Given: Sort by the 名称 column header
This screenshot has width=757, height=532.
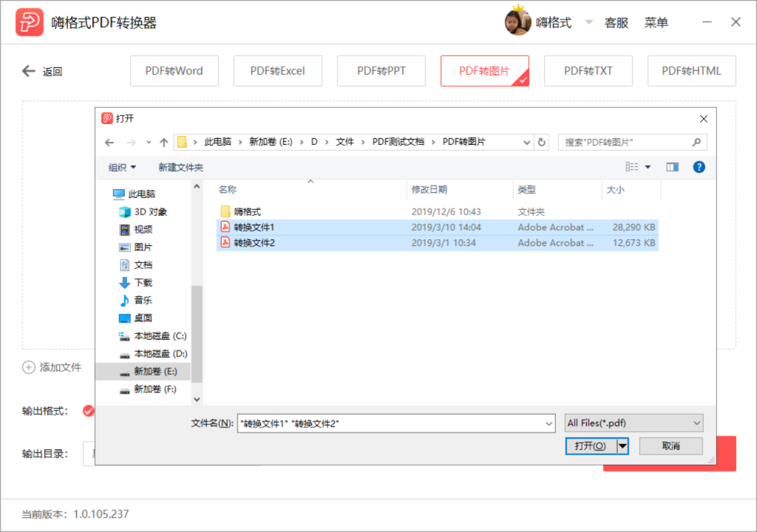Looking at the screenshot, I should click(310, 189).
